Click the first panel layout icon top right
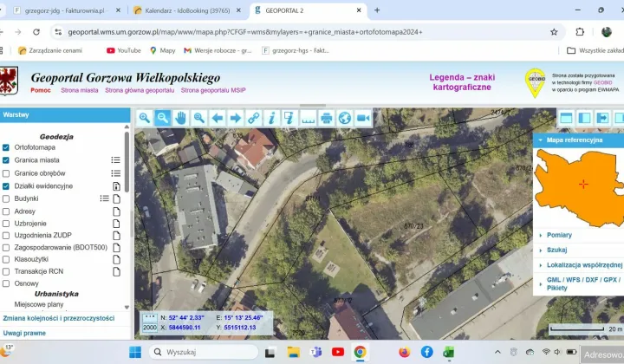The height and width of the screenshot is (364, 624). point(566,118)
